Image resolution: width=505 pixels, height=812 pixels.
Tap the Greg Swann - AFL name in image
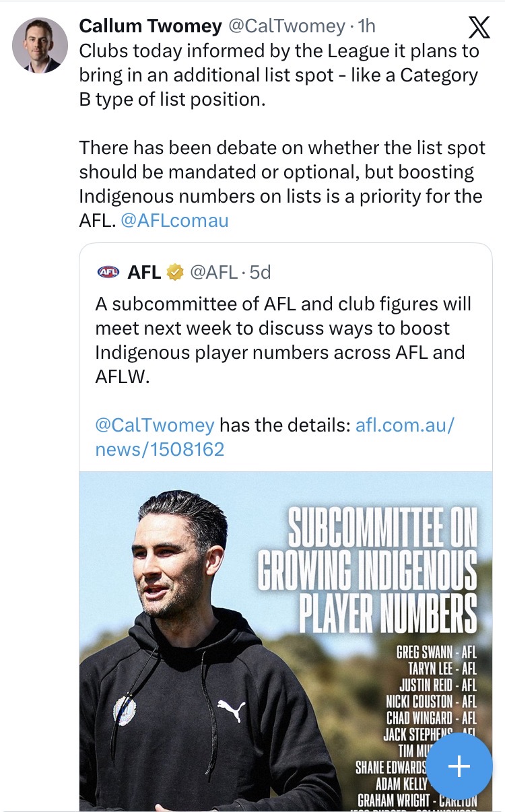436,651
